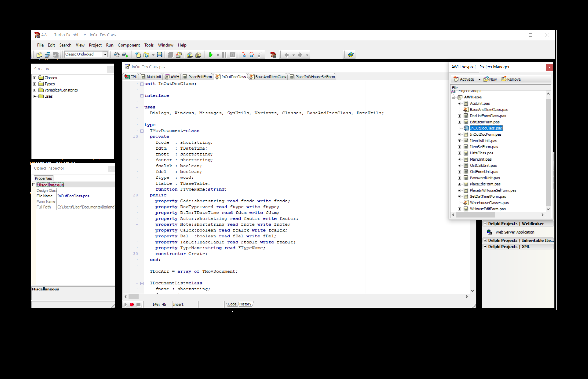This screenshot has height=379, width=588.
Task: Click the Trace Into debug icon
Action: [x=244, y=55]
